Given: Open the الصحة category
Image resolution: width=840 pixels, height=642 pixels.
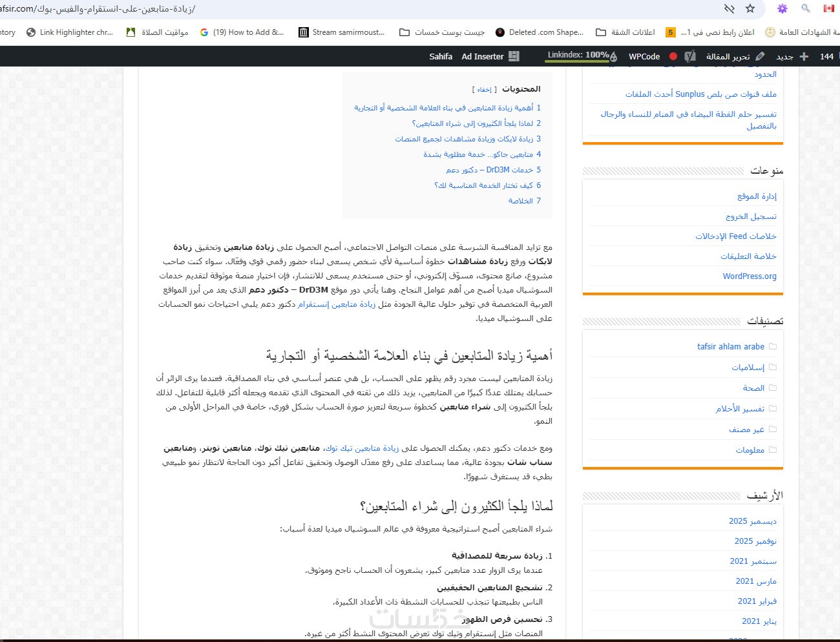Looking at the screenshot, I should click(753, 388).
